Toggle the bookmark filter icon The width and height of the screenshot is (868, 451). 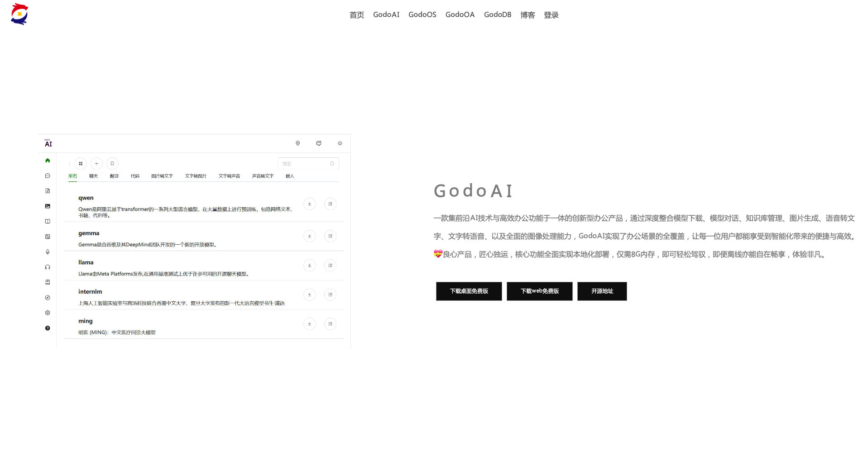pyautogui.click(x=112, y=163)
